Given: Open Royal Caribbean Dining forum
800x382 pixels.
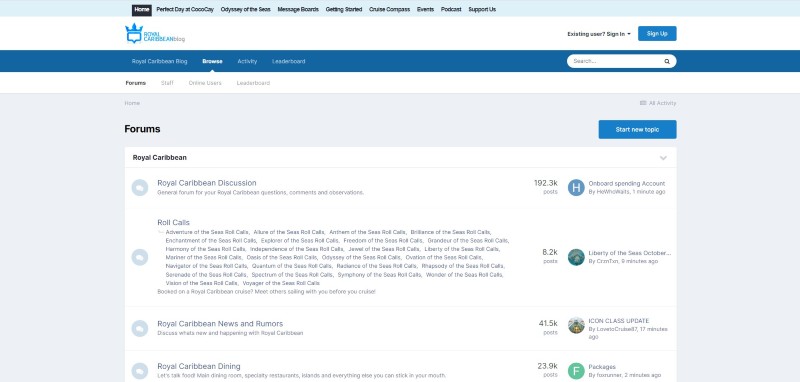Looking at the screenshot, I should point(198,366).
